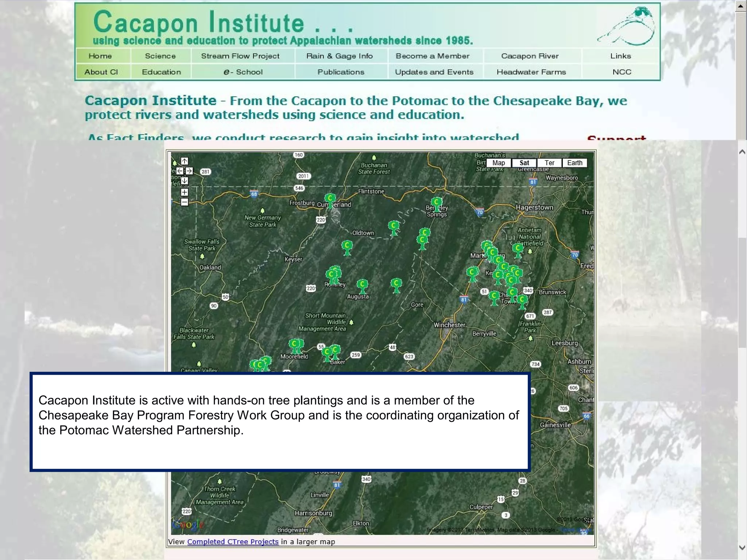Screen dimensions: 747x560
Task: Switch the map to Earth view
Action: 574,163
